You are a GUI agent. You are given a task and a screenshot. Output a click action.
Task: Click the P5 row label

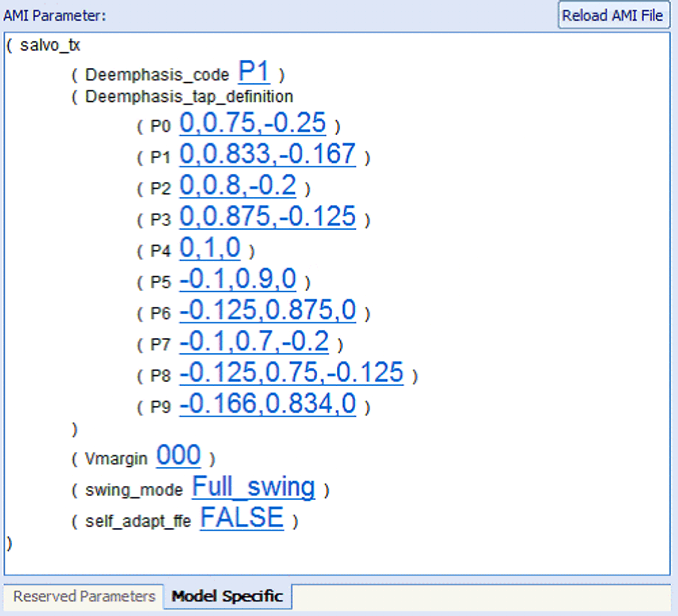(160, 282)
